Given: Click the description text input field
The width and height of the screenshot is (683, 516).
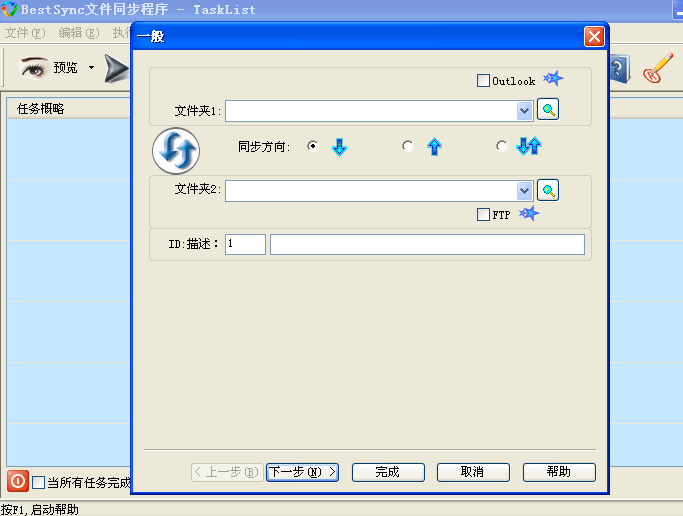Looking at the screenshot, I should click(x=427, y=244).
